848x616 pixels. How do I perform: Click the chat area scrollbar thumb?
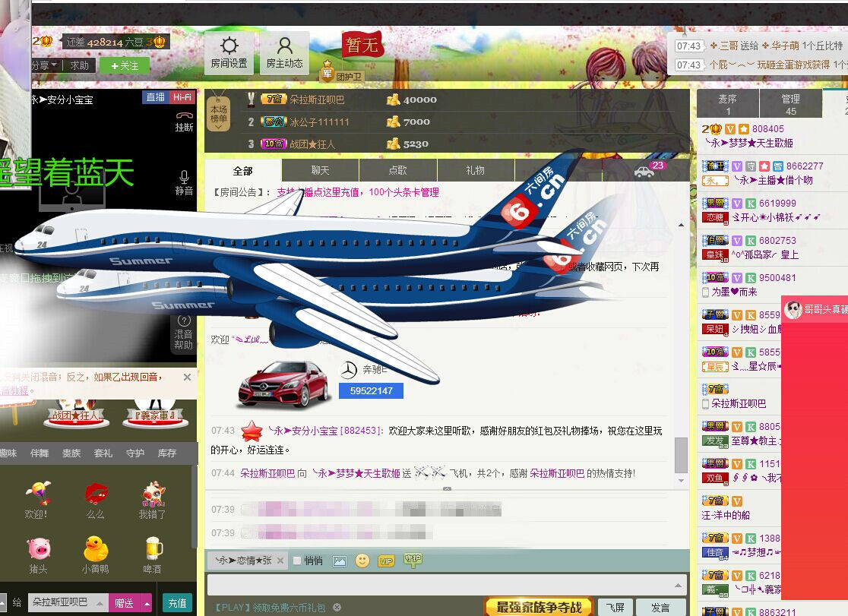[x=681, y=455]
